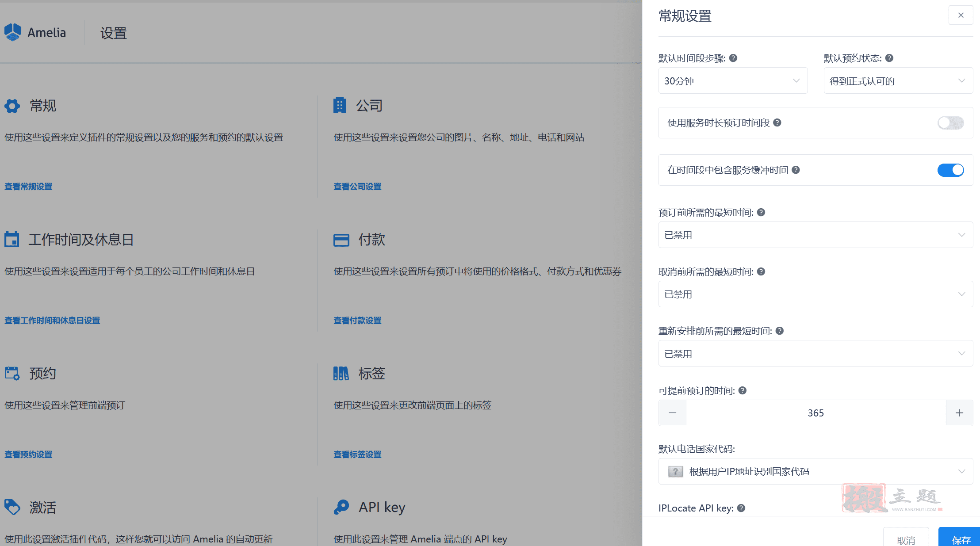The height and width of the screenshot is (546, 980).
Task: Click the 设置 page title
Action: (114, 33)
